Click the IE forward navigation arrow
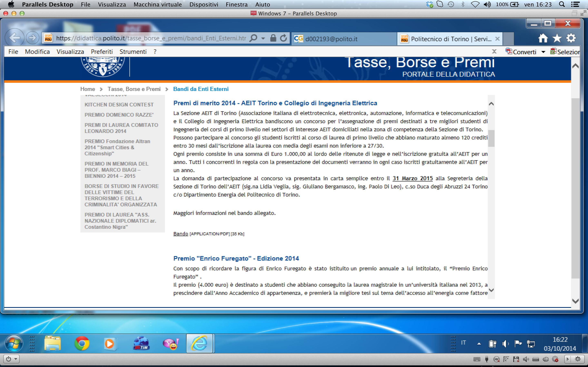The width and height of the screenshot is (588, 367). [32, 38]
